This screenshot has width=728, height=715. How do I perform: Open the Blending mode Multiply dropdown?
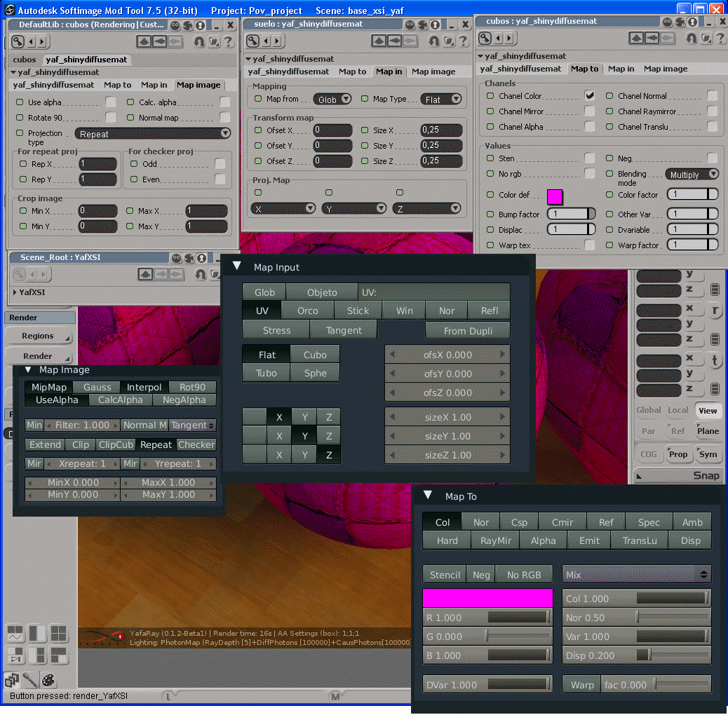point(692,175)
